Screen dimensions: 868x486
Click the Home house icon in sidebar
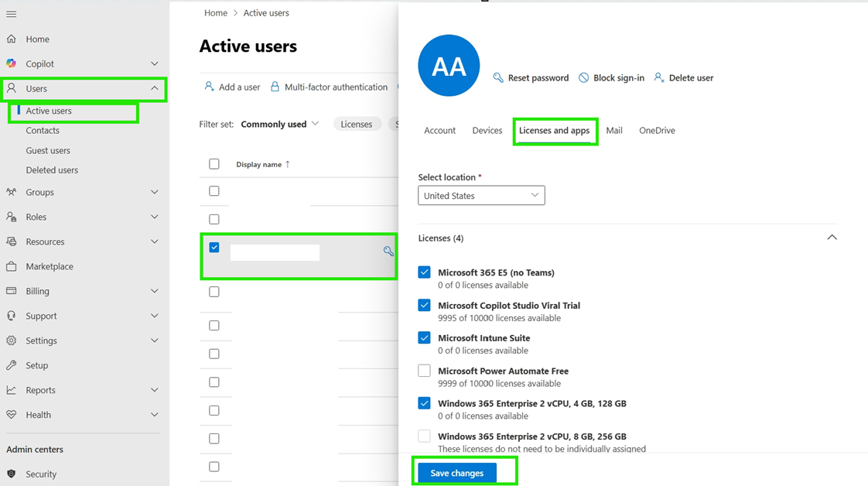tap(11, 39)
